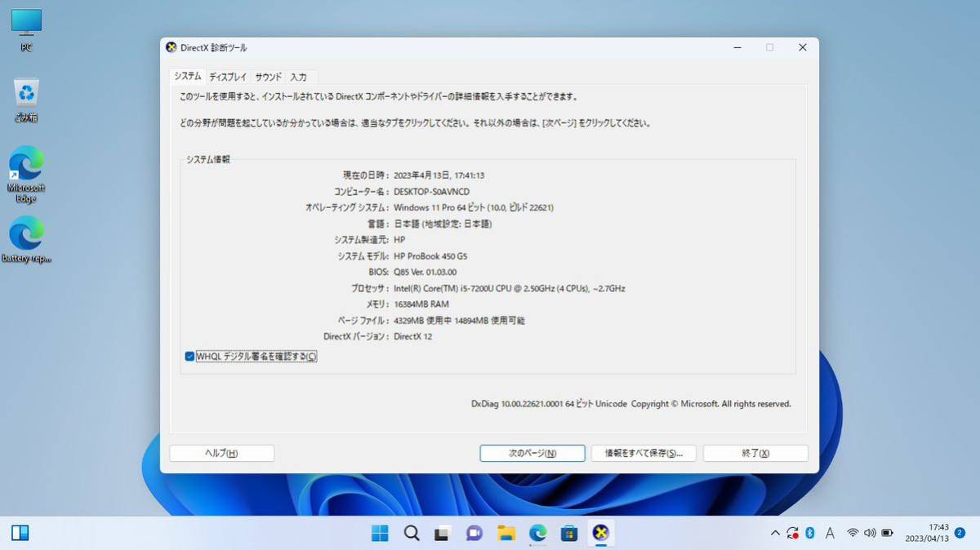Viewport: 980px width, 550px height.
Task: Click the 終了(X) button
Action: (755, 453)
